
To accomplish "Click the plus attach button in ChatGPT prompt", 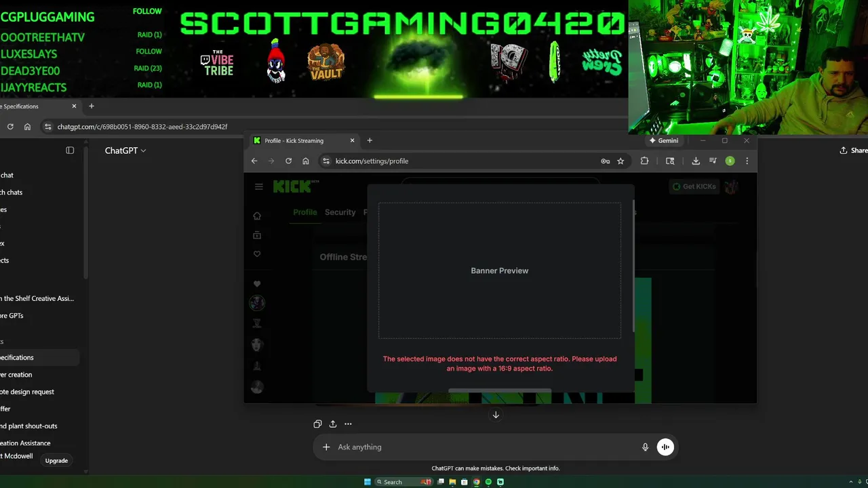I will 326,447.
